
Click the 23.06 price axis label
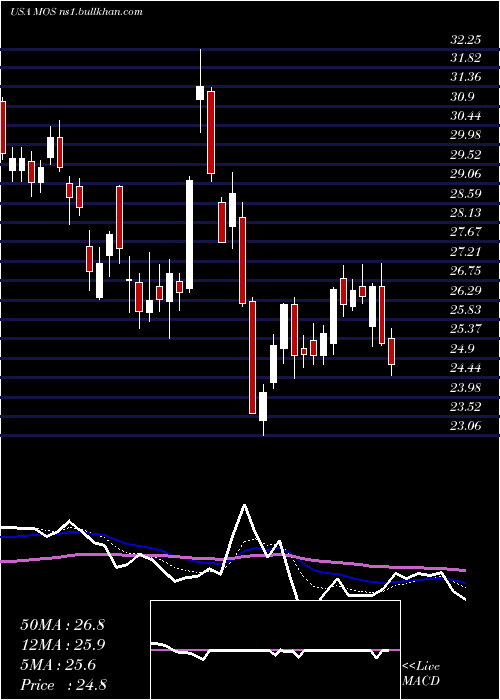point(466,425)
